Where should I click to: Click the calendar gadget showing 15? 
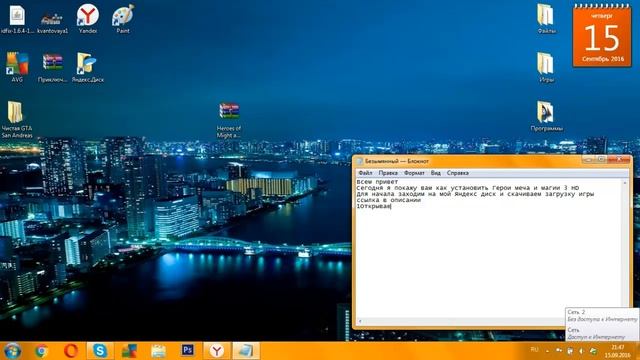[x=602, y=36]
